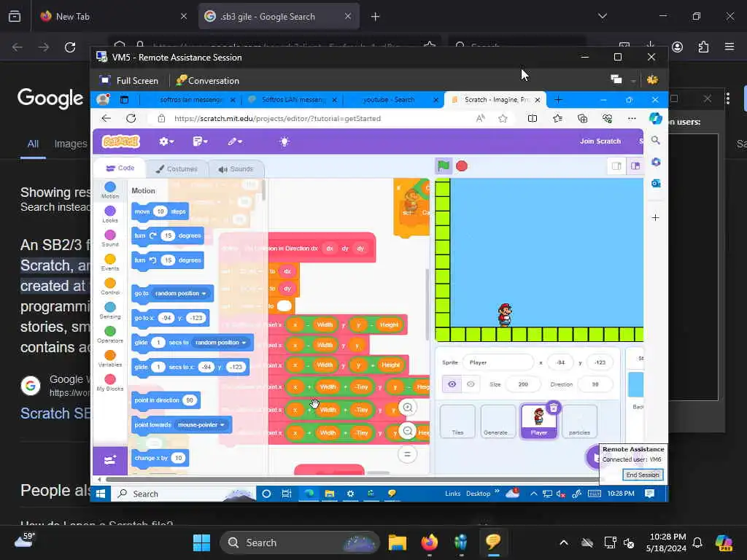This screenshot has width=747, height=560.
Task: Select the Player sprite thumbnail
Action: (539, 421)
